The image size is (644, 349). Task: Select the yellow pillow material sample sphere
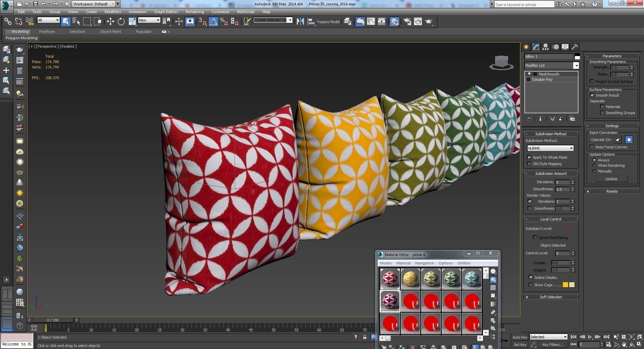(x=411, y=279)
